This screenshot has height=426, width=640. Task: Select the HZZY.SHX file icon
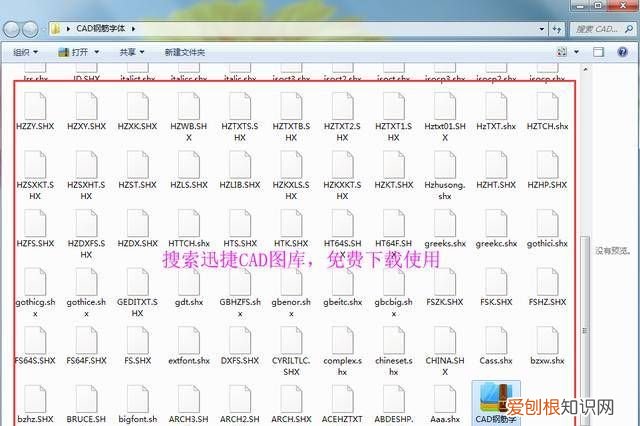(x=35, y=106)
